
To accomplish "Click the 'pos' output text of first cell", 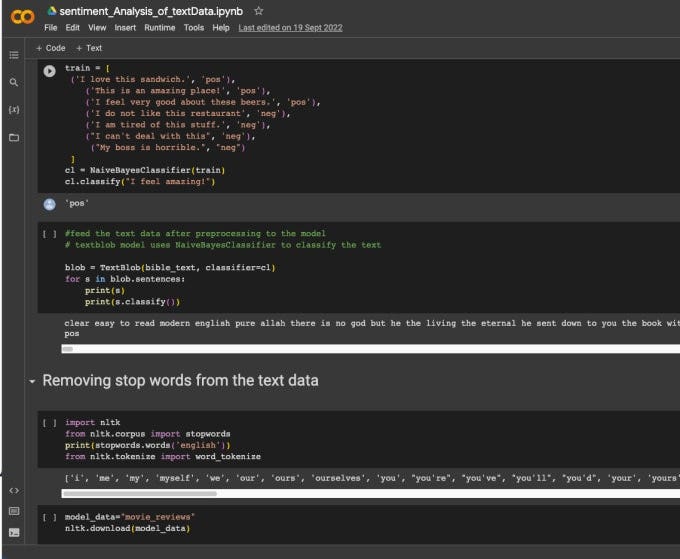I will [x=77, y=203].
